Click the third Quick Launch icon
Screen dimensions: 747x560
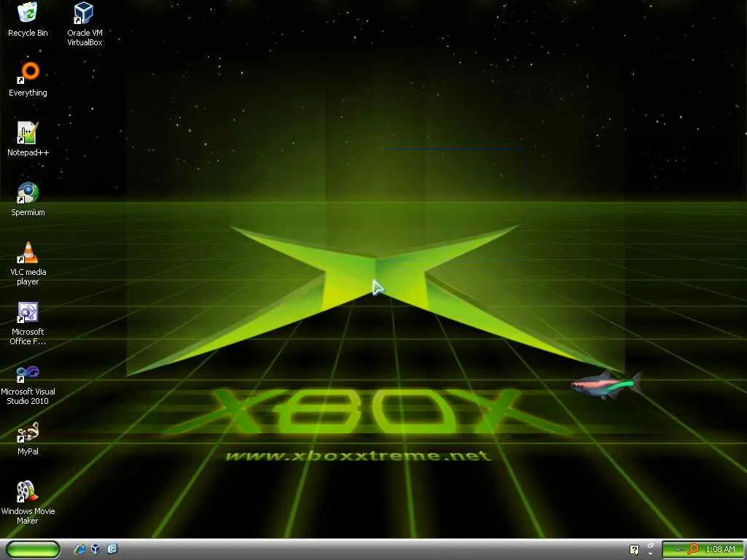tap(112, 549)
